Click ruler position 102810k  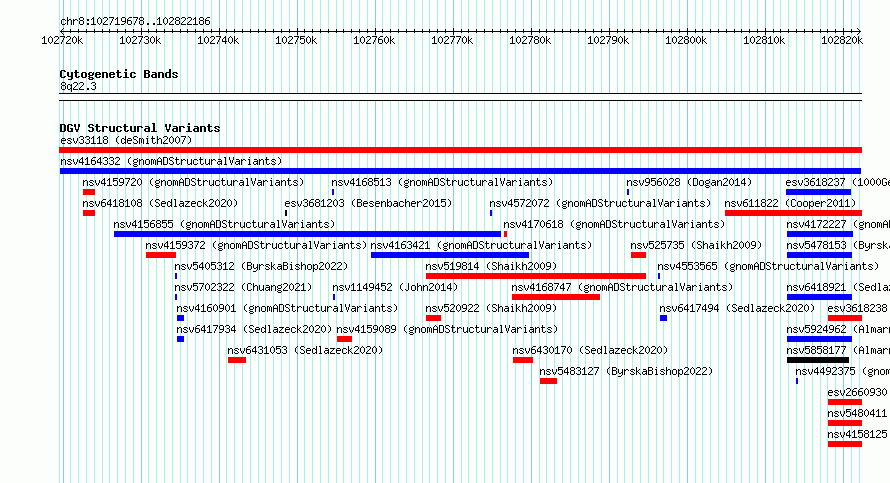764,40
